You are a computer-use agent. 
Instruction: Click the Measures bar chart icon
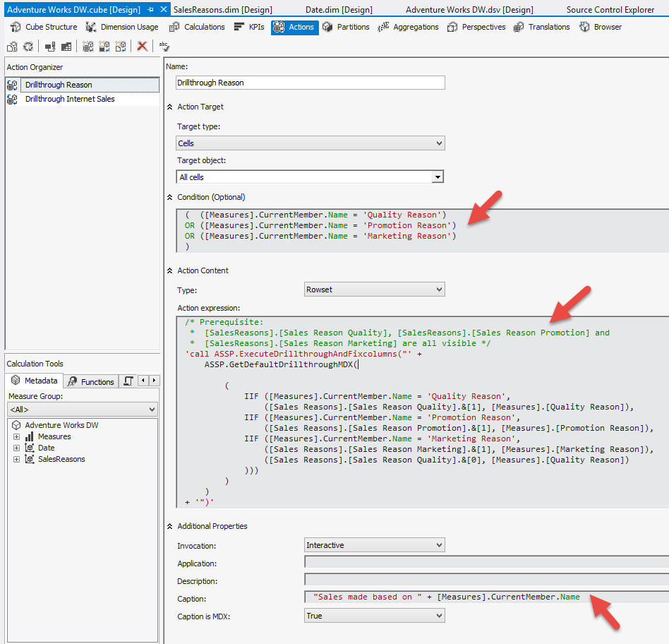[30, 436]
